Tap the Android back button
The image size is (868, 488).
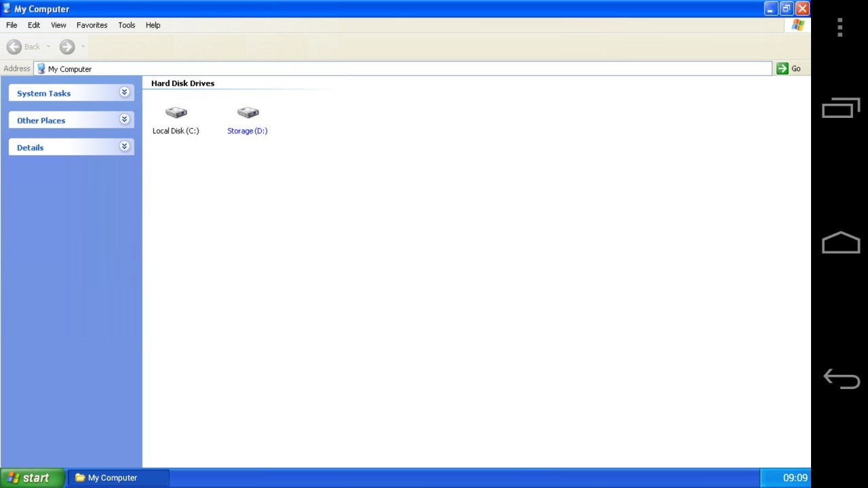pos(841,378)
